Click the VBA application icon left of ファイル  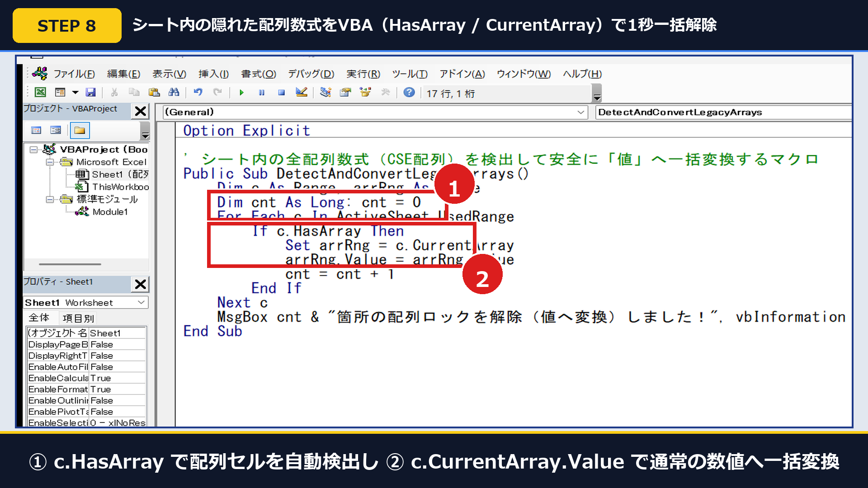(x=40, y=73)
